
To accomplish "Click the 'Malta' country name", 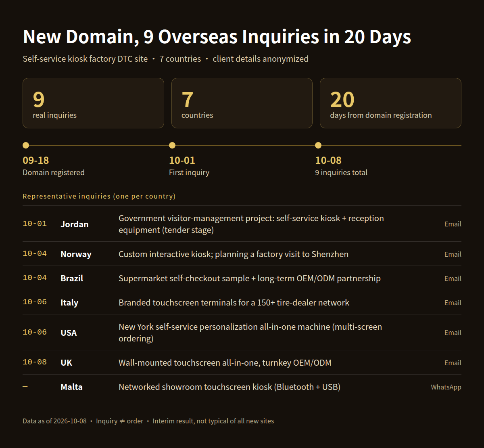I will [71, 387].
